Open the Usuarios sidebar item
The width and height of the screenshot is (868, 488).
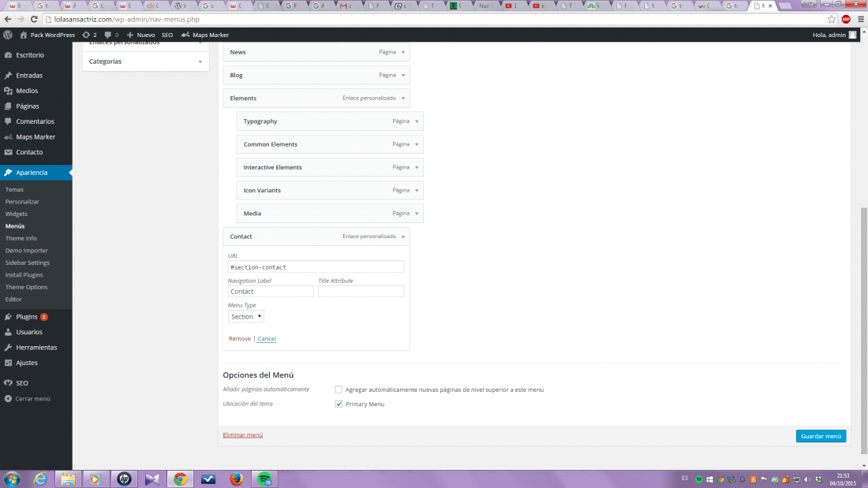pos(28,332)
